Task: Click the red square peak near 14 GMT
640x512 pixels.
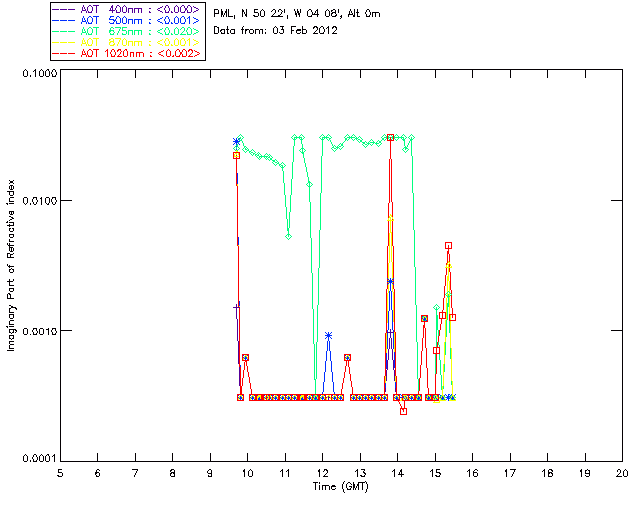Action: [391, 138]
